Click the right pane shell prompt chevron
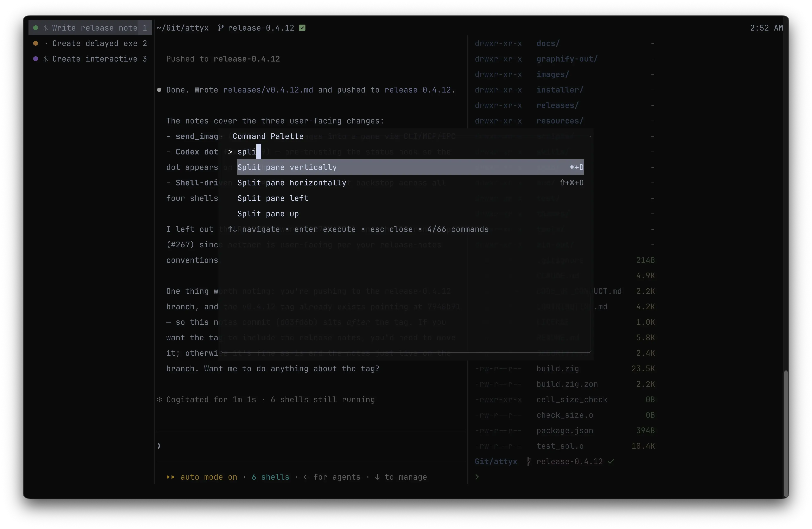The image size is (812, 529). tap(477, 477)
